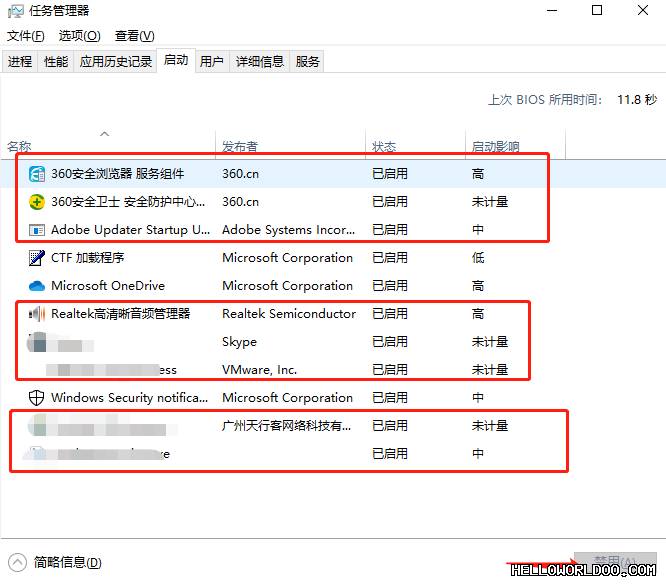Click the Task Manager title bar icon
The width and height of the screenshot is (666, 587).
tap(16, 11)
